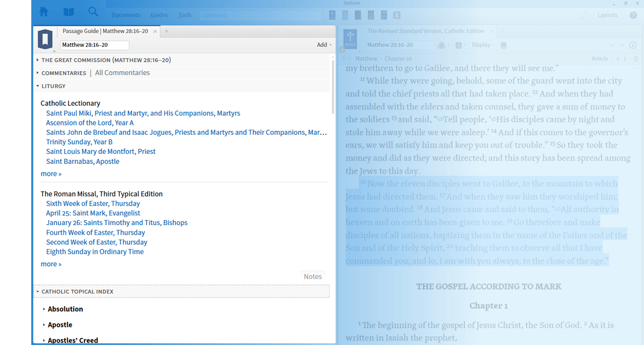This screenshot has height=345, width=644.
Task: Click the Passage Guide vertical scrollbar
Action: click(x=332, y=86)
